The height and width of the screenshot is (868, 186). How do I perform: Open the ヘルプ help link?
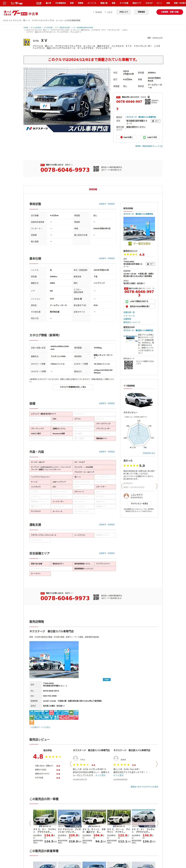(x=110, y=12)
